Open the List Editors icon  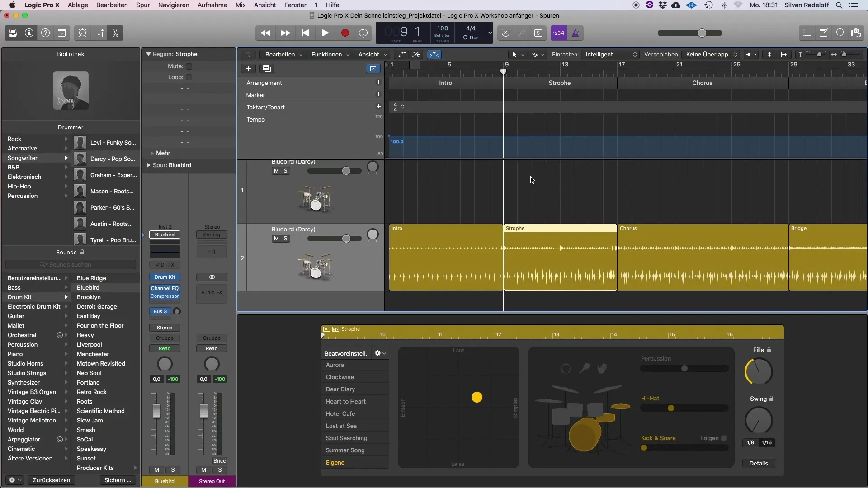(807, 33)
